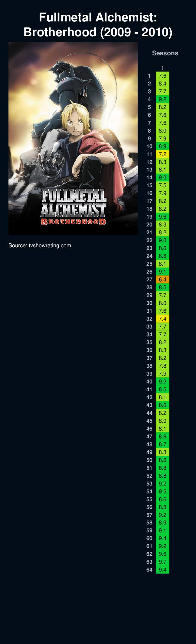
Task: Select the 8.6 rating for episode 24
Action: click(162, 256)
